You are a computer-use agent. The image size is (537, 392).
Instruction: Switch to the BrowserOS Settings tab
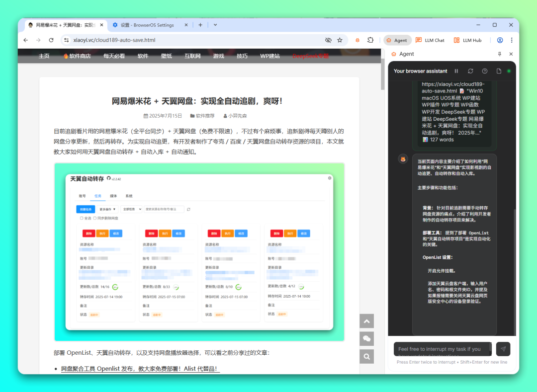tap(147, 25)
